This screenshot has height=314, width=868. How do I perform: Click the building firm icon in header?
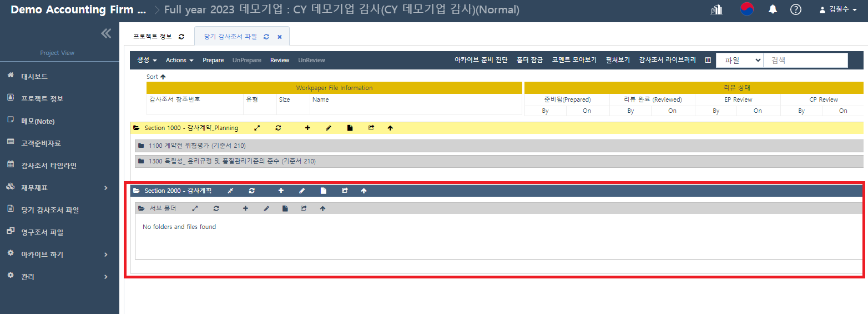point(716,9)
